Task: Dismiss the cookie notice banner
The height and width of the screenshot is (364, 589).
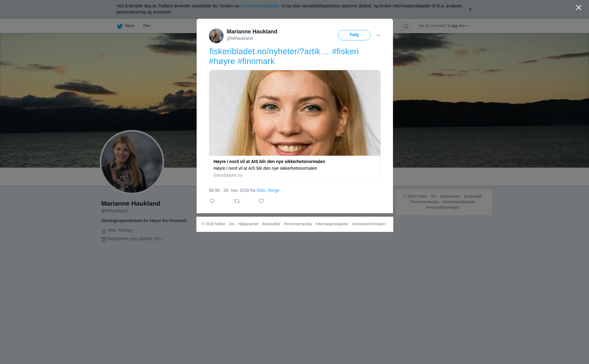Action: (470, 9)
